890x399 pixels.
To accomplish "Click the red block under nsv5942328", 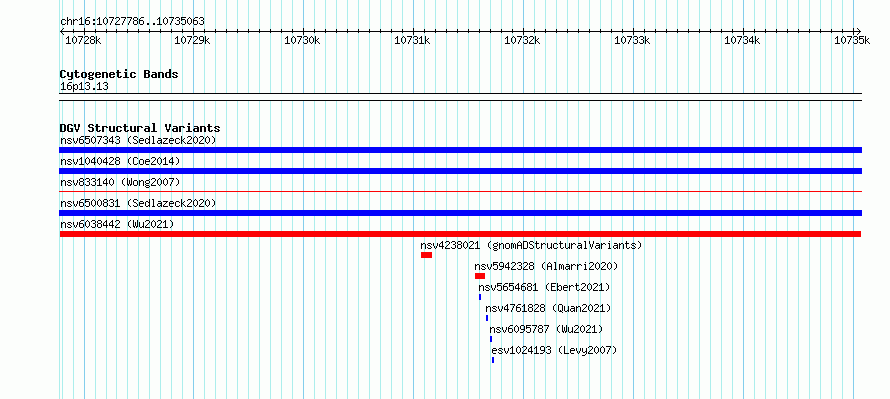I will click(x=480, y=276).
